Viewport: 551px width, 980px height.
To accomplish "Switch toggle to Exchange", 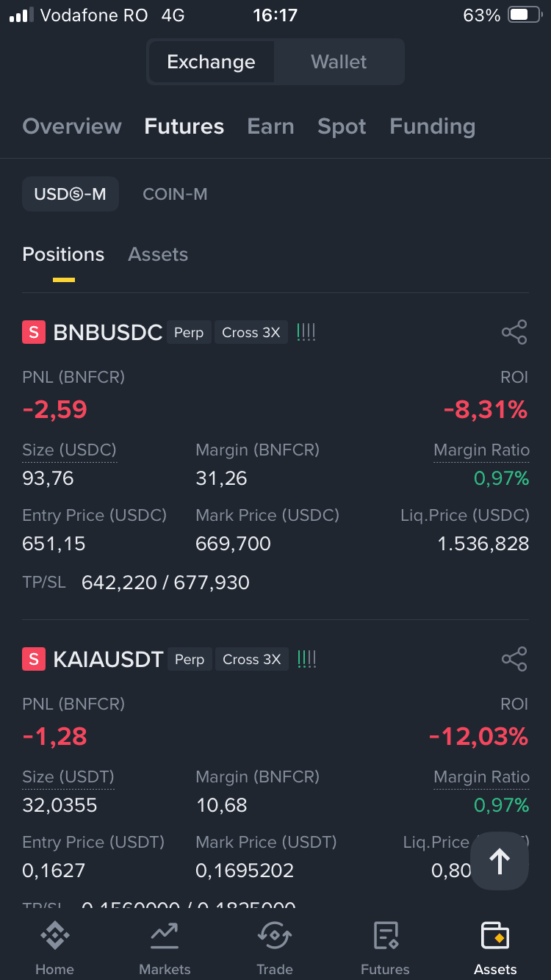I will point(212,62).
